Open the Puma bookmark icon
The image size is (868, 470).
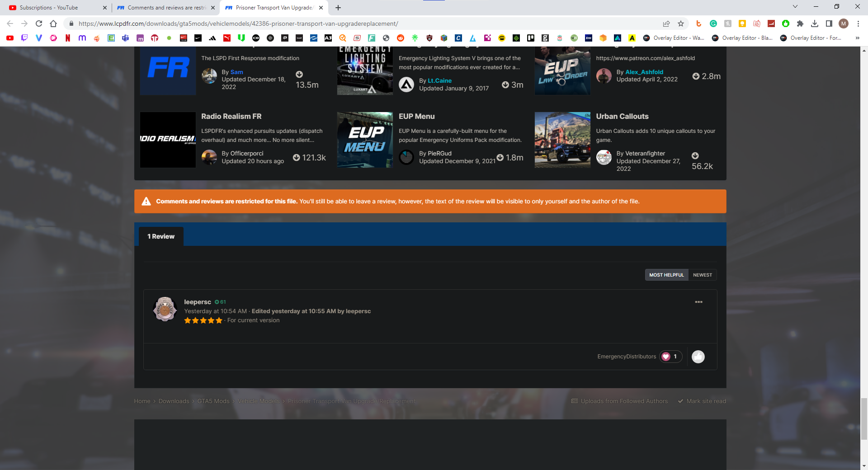pyautogui.click(x=227, y=38)
